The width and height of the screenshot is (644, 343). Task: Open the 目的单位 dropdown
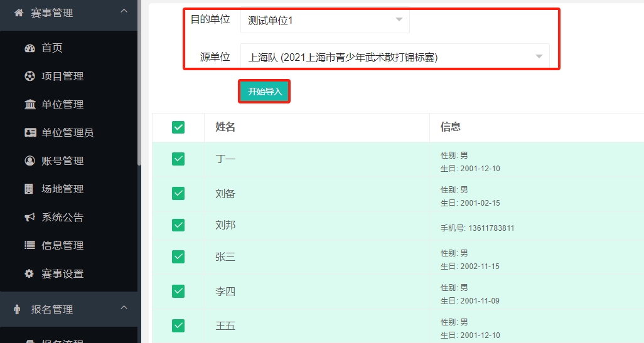[x=325, y=21]
